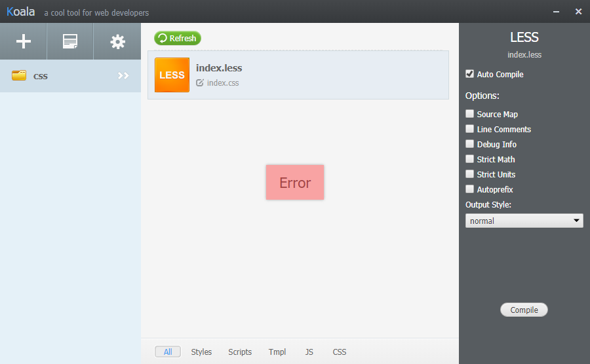Toggle the Auto Compile checkbox

pos(469,73)
